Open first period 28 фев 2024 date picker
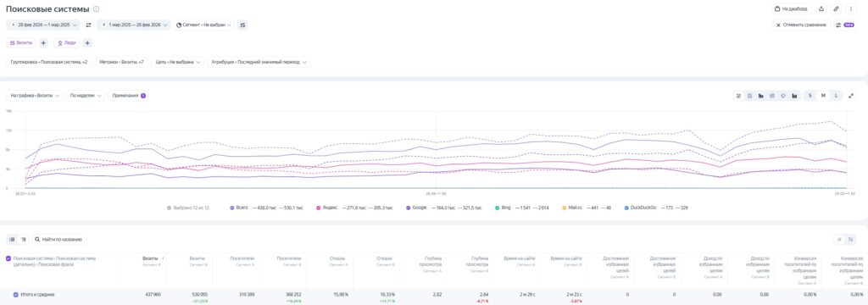The width and height of the screenshot is (868, 305). [x=43, y=25]
